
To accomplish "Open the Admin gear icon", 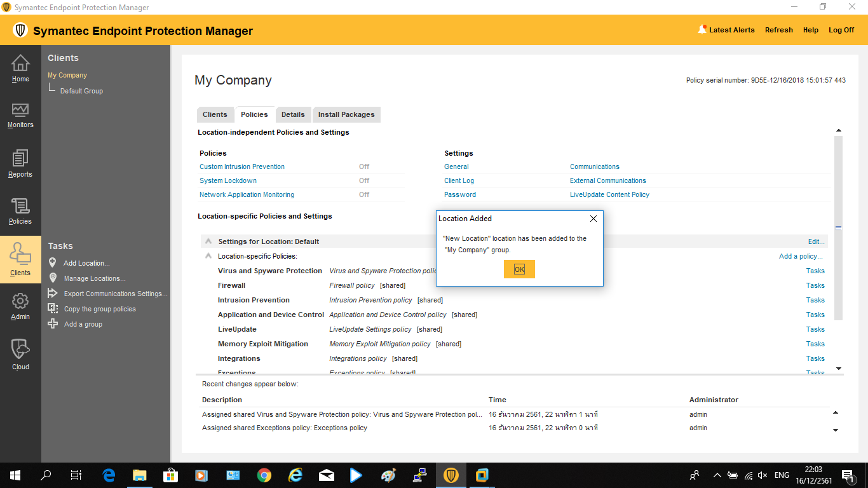I will pyautogui.click(x=20, y=301).
